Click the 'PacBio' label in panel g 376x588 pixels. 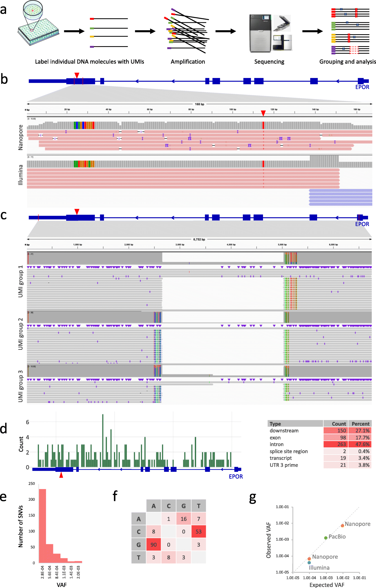[x=337, y=537]
